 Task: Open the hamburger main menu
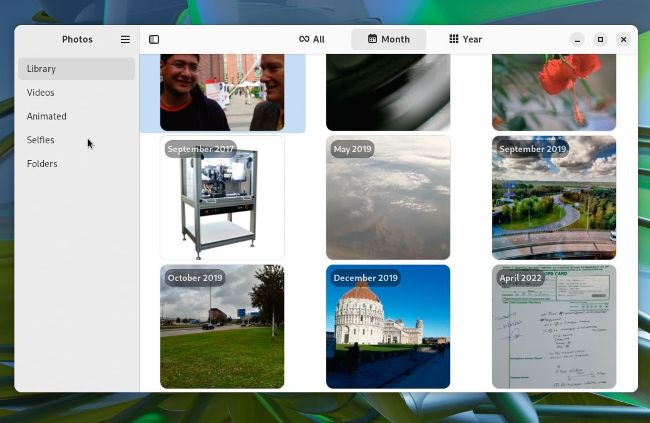click(x=125, y=39)
